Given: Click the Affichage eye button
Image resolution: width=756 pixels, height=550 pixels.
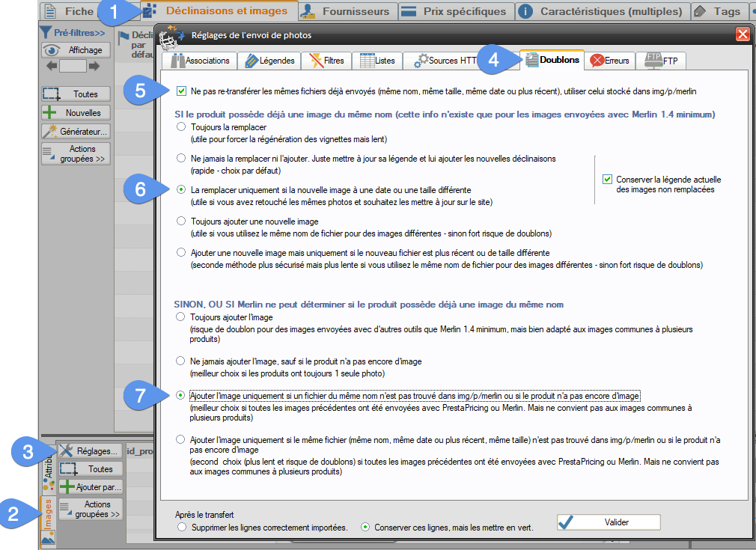Looking at the screenshot, I should pyautogui.click(x=76, y=50).
